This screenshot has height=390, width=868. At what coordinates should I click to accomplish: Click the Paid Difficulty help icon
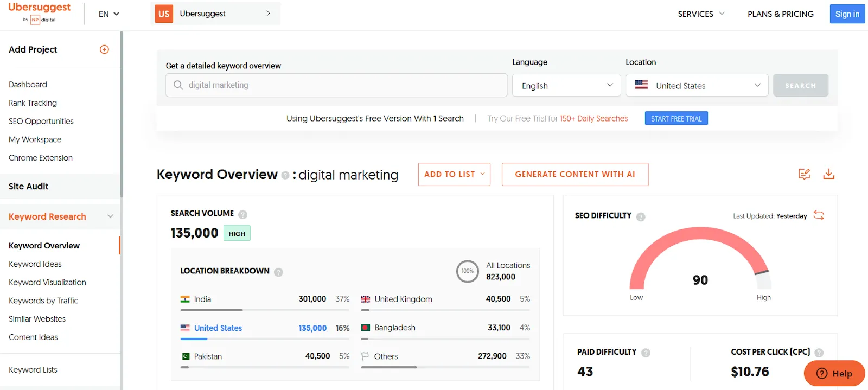646,353
